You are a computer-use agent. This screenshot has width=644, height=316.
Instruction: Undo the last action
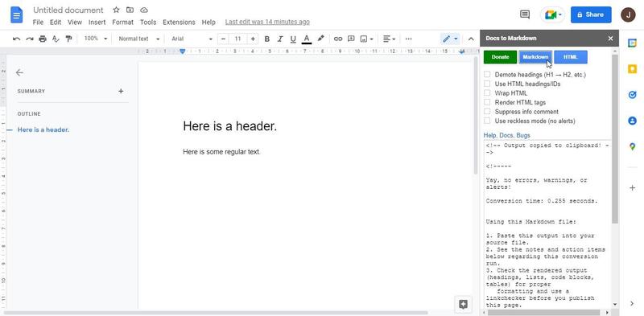(x=16, y=39)
